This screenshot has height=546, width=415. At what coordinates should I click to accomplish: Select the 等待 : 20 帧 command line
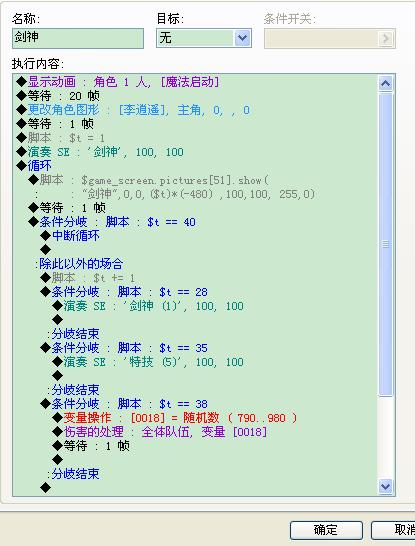tap(58, 96)
